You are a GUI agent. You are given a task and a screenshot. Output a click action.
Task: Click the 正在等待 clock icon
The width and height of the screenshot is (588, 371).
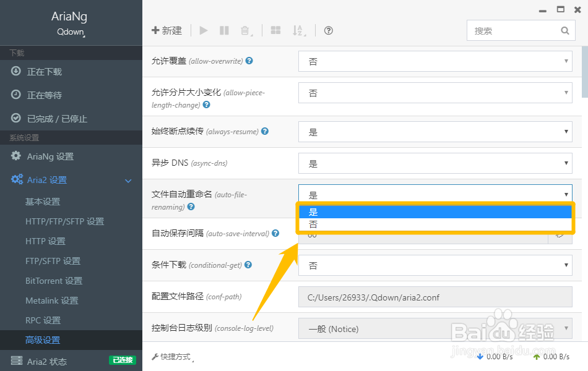click(x=15, y=95)
